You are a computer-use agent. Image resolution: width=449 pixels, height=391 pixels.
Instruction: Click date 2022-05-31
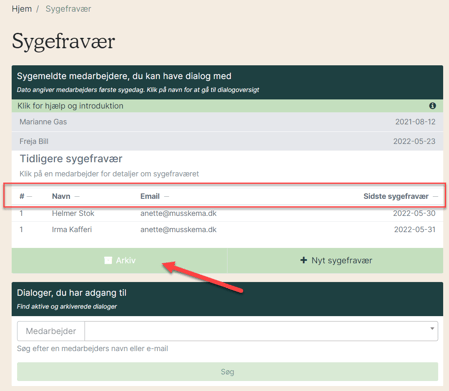coord(415,229)
